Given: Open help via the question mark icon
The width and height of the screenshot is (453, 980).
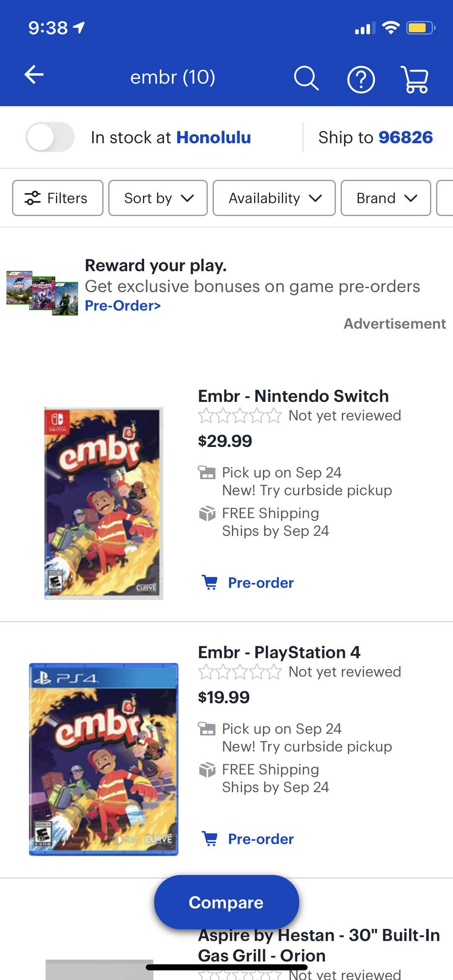Looking at the screenshot, I should point(361,80).
